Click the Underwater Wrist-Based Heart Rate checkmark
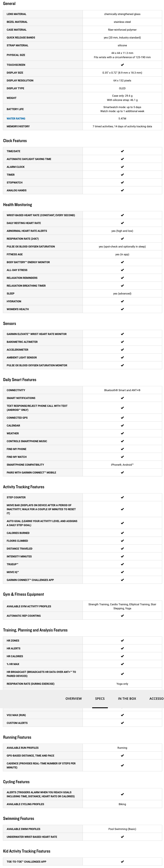Viewport: 164px width, 868px height. coord(122,837)
